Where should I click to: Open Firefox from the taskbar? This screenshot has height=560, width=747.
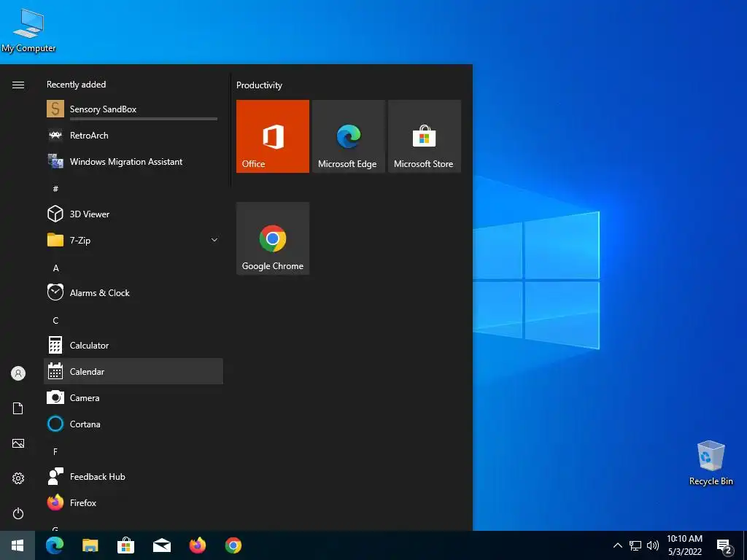197,545
